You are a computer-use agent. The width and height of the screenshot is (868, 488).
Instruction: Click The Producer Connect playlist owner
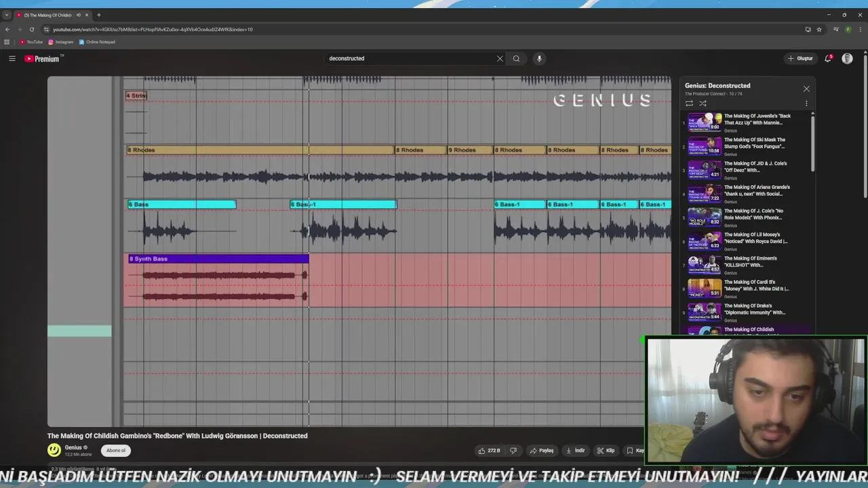tap(705, 94)
